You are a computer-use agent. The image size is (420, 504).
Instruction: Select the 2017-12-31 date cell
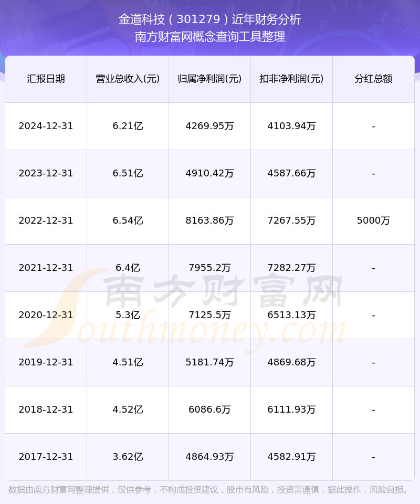click(x=46, y=457)
